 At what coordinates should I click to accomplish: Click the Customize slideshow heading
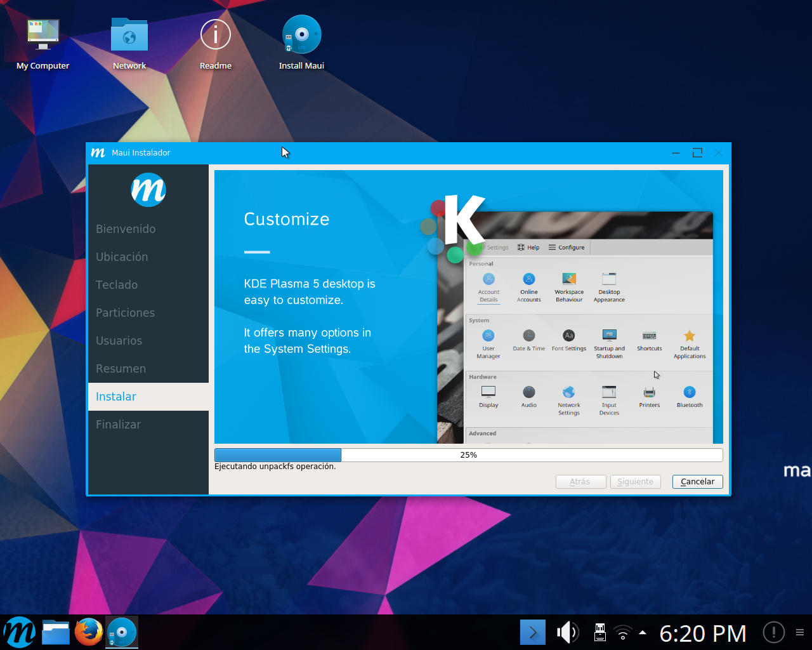point(287,219)
